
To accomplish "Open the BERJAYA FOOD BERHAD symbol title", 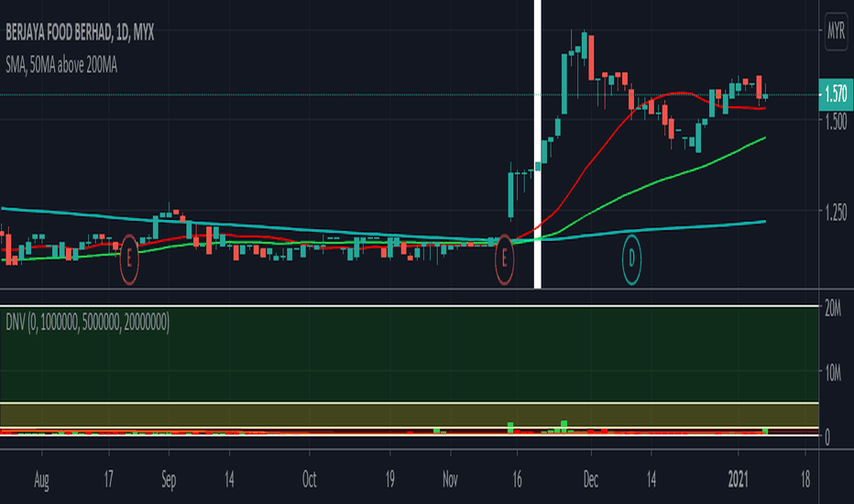I will click(80, 33).
